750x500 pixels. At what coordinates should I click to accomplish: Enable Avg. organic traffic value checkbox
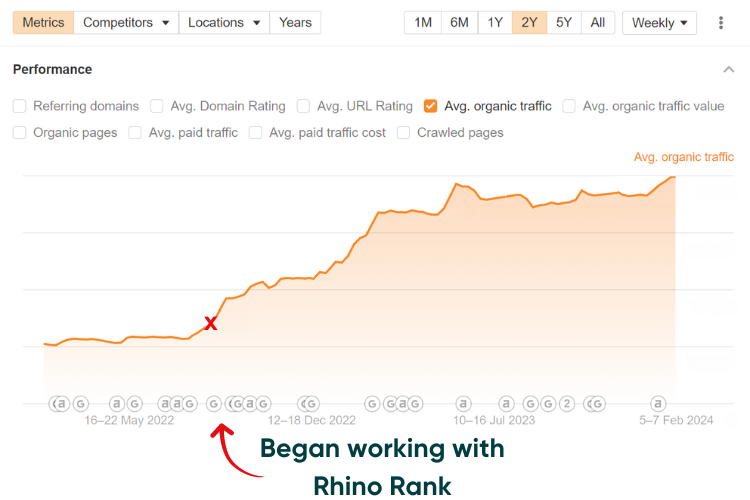pyautogui.click(x=569, y=106)
